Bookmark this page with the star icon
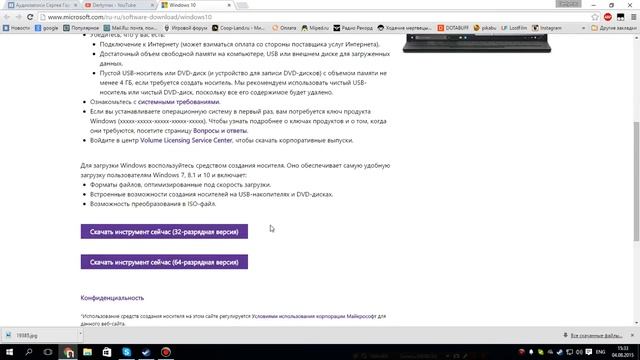640x360 pixels. [x=595, y=17]
